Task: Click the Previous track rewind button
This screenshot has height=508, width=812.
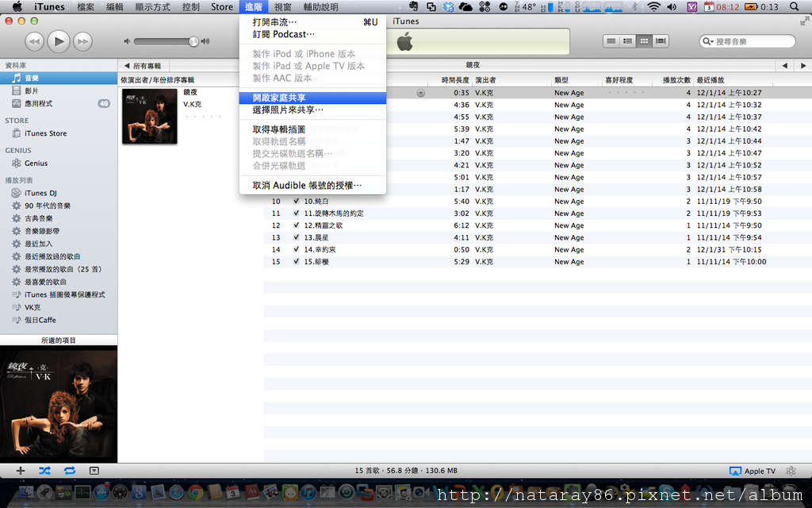Action: coord(34,41)
